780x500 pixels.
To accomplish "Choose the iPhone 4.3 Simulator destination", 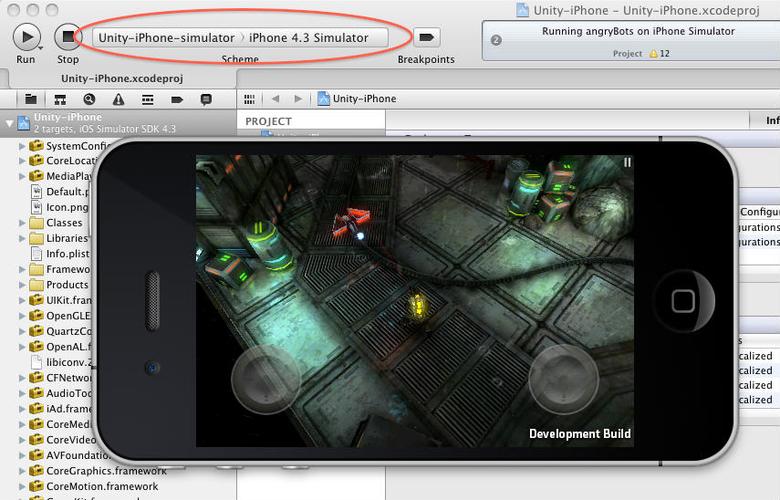I will point(308,38).
